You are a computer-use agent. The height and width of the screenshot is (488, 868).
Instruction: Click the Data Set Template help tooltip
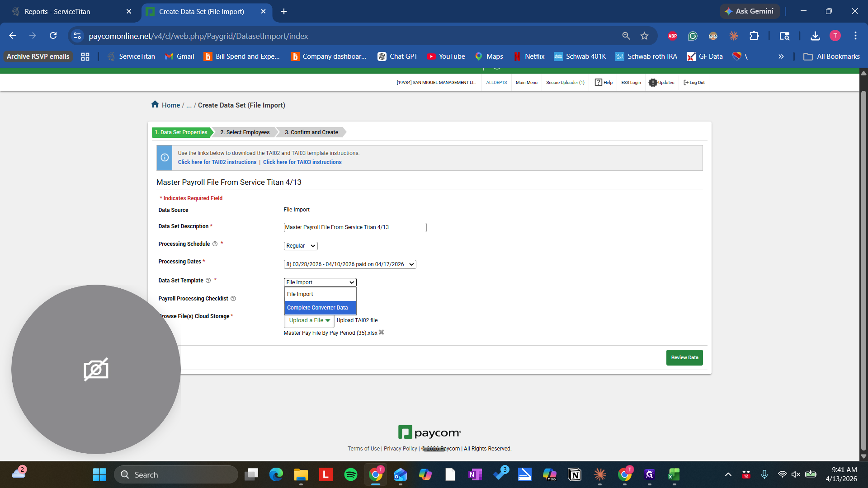[208, 280]
